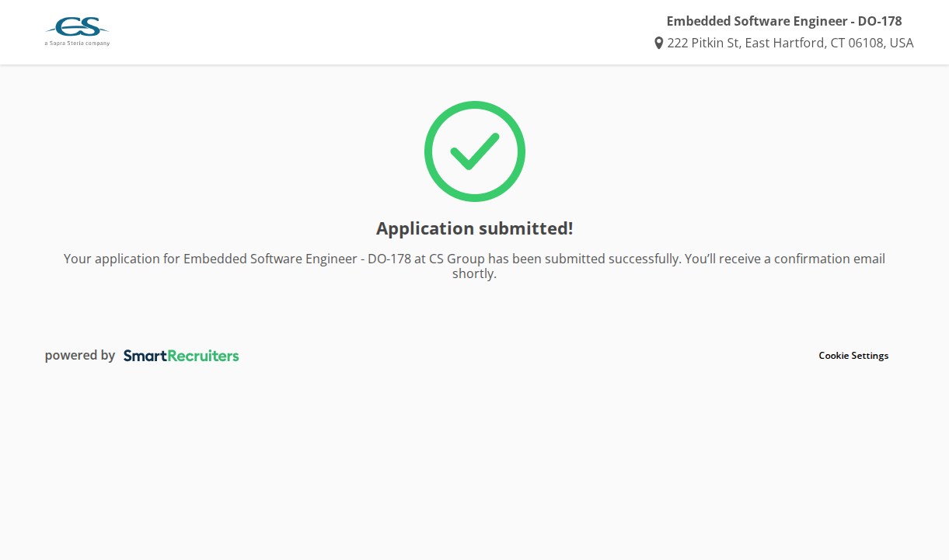Screen dimensions: 949x560
Task: Open the SmartRecruiters logo link
Action: click(181, 356)
